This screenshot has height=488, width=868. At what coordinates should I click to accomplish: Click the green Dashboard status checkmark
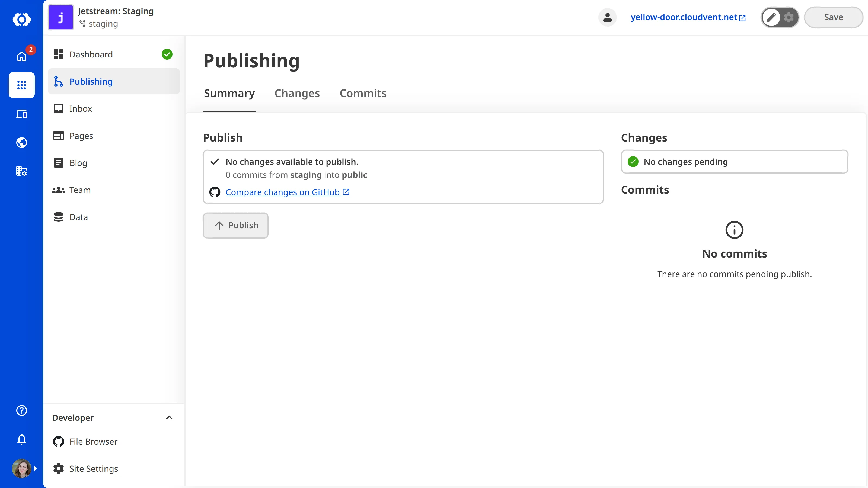point(167,54)
